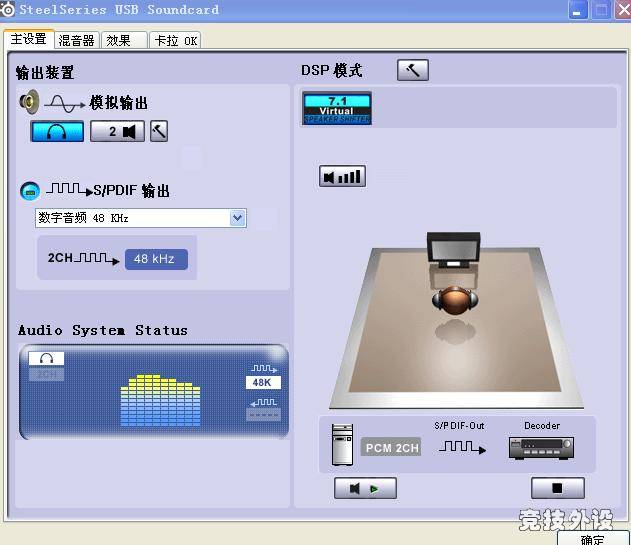Open the 效果 tab
The height and width of the screenshot is (545, 631).
coord(124,40)
